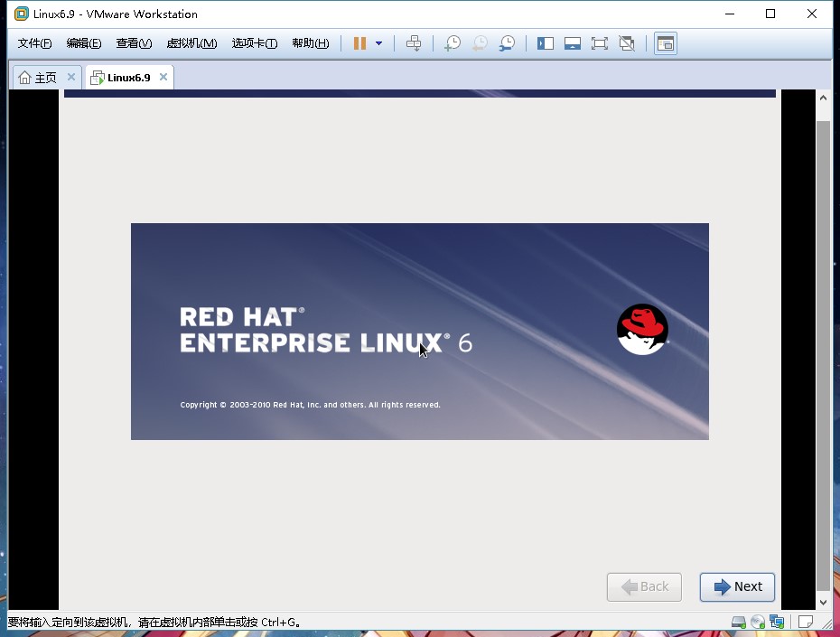Switch to Unity mode icon
The image size is (840, 637).
(627, 43)
